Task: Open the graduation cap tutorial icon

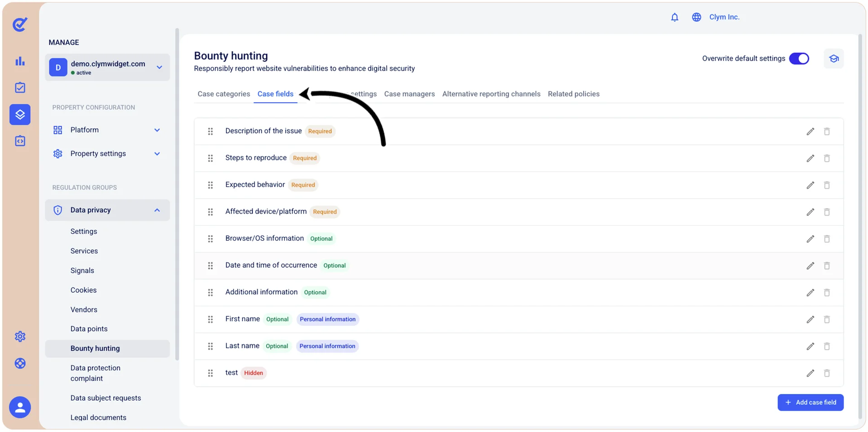Action: click(x=834, y=59)
